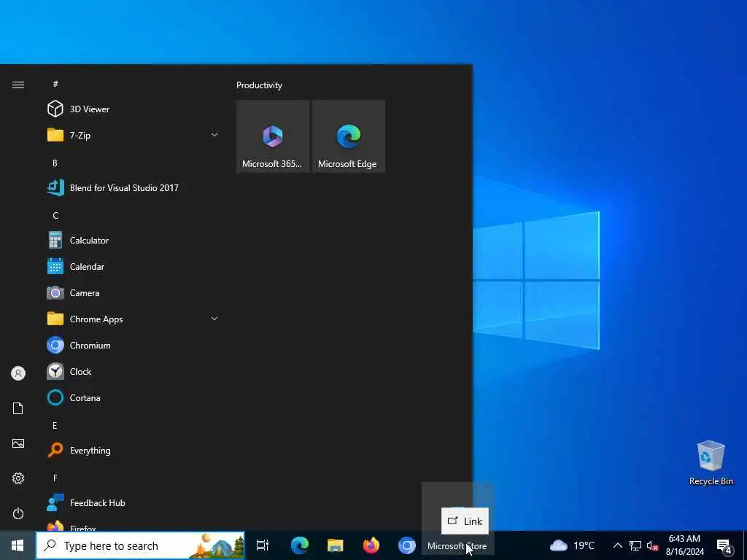Click the Productivity group title

pos(259,85)
